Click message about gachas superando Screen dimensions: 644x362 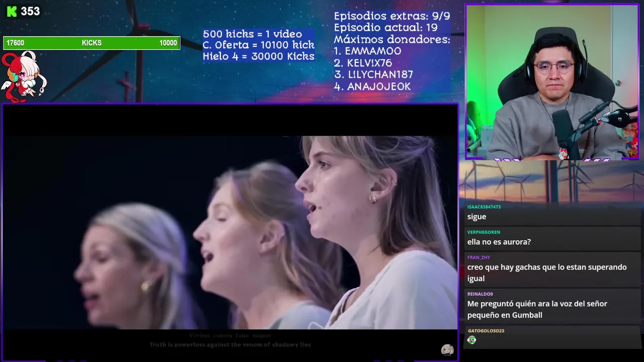(x=547, y=273)
